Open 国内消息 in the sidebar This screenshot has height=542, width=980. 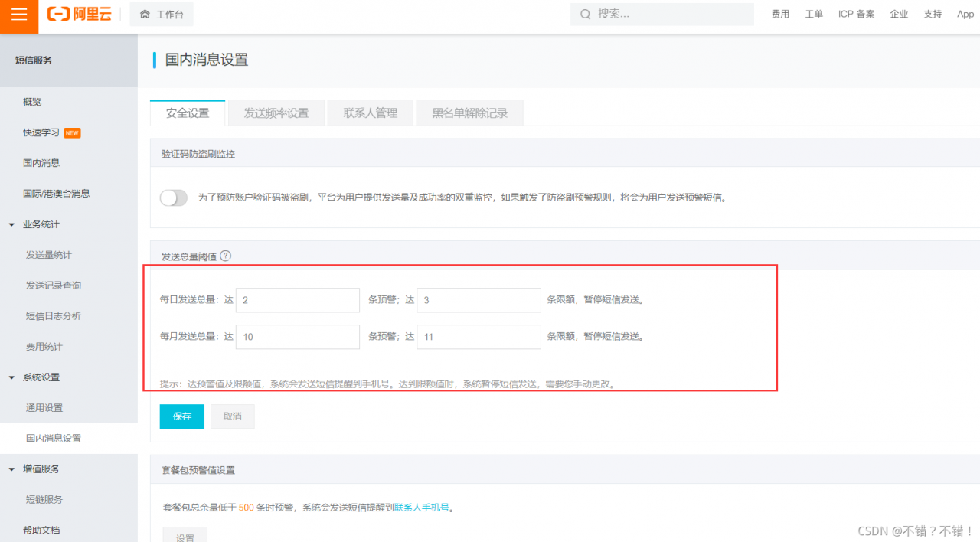coord(41,163)
